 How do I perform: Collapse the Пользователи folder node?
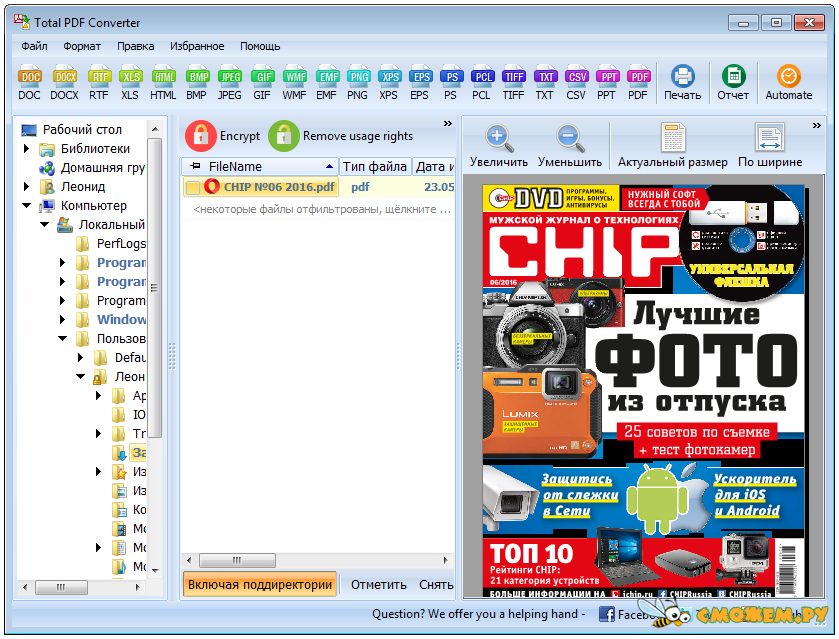[63, 338]
